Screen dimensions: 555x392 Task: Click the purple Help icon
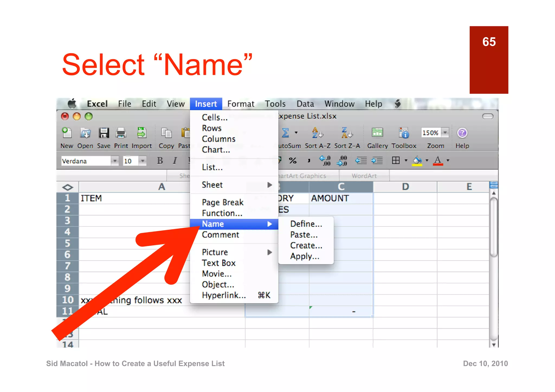462,133
